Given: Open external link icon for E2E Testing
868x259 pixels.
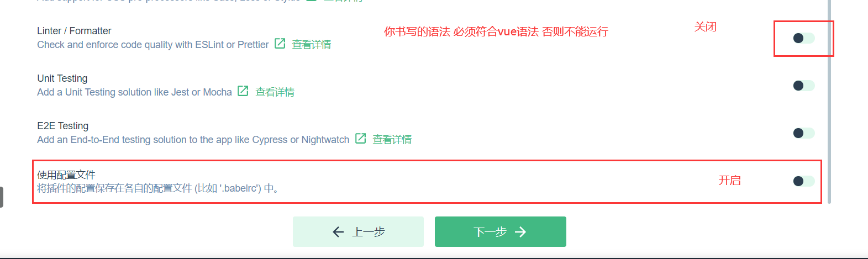Looking at the screenshot, I should (x=361, y=139).
